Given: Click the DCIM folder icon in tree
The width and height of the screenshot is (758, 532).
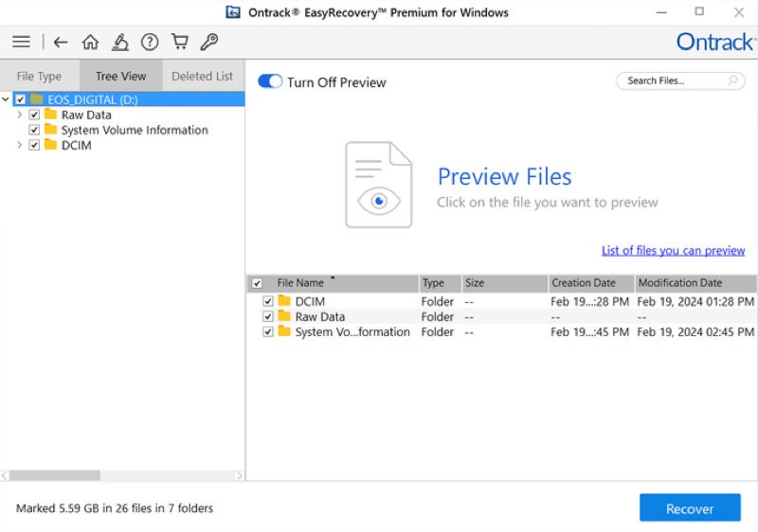Looking at the screenshot, I should click(x=51, y=145).
